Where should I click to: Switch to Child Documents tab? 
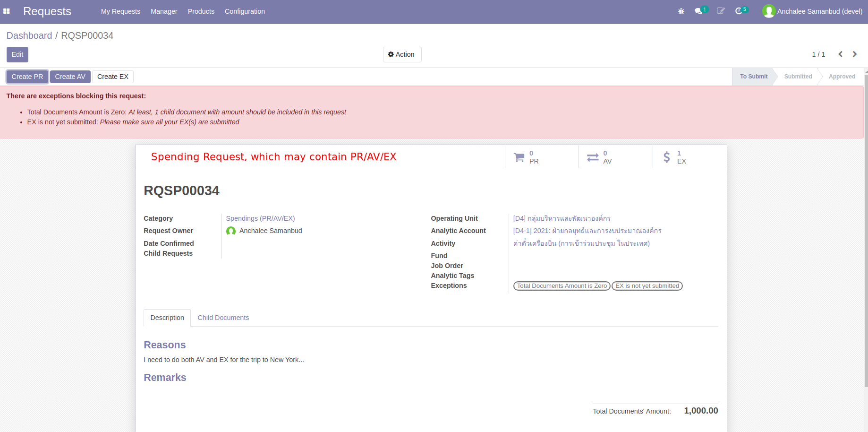tap(223, 318)
